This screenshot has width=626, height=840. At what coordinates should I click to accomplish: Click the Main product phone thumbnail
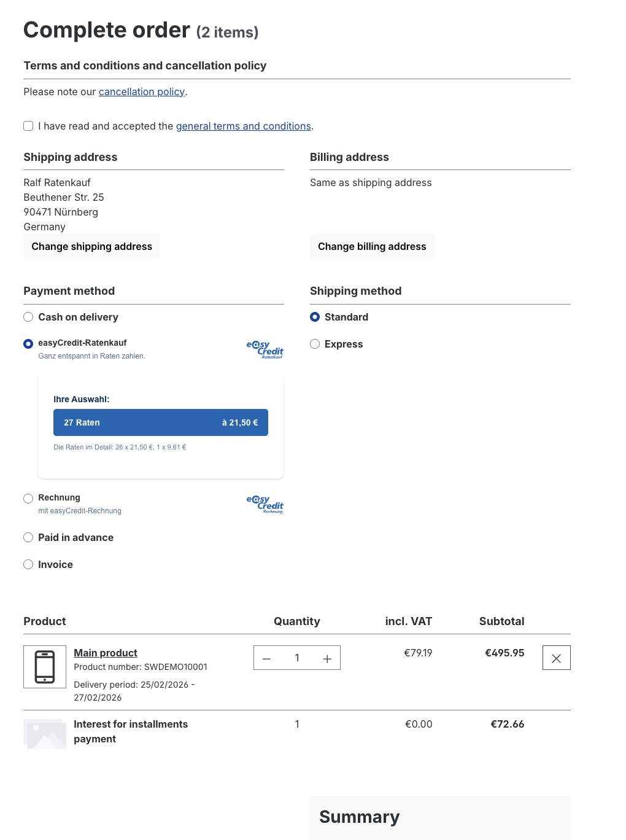(x=45, y=666)
